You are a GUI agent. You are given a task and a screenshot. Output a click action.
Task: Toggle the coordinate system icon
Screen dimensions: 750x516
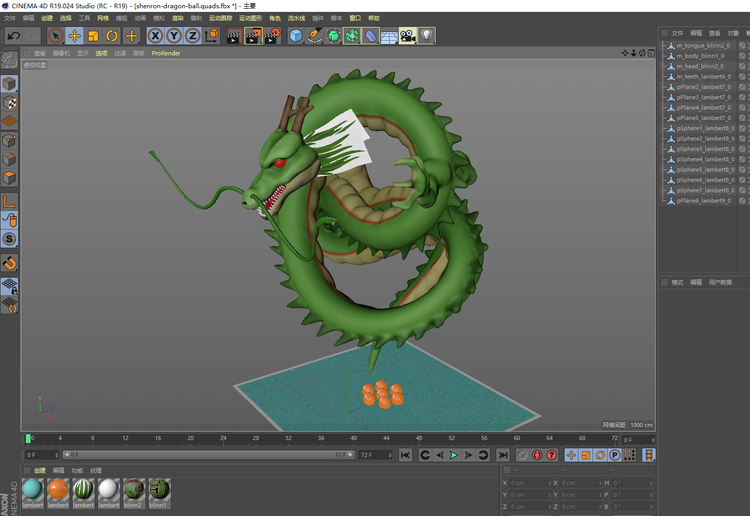coord(211,36)
